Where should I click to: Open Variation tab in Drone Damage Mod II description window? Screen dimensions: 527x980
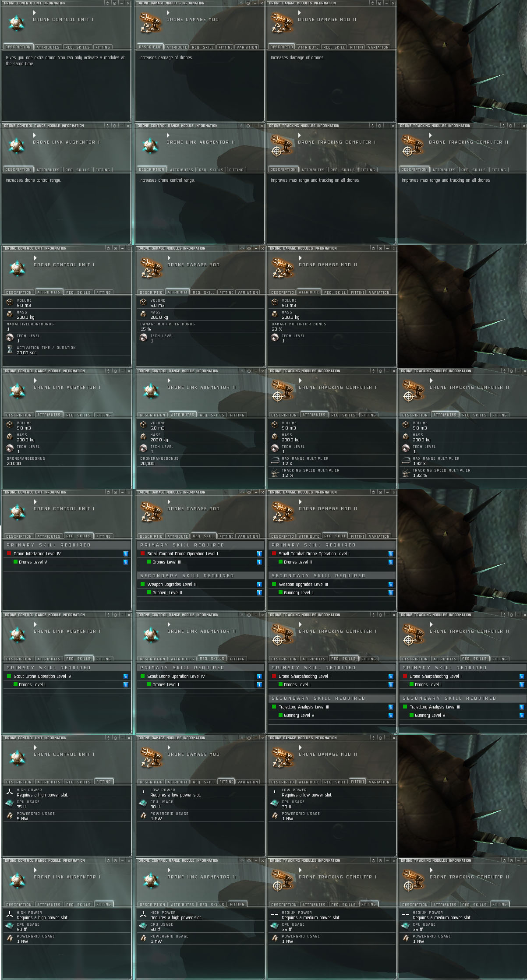378,47
